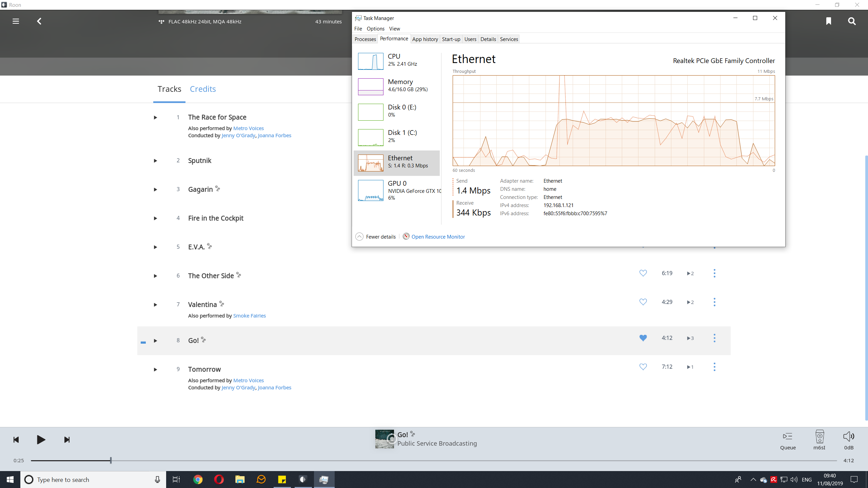Open Task Manager View menu
Viewport: 868px width, 488px height.
tap(394, 28)
